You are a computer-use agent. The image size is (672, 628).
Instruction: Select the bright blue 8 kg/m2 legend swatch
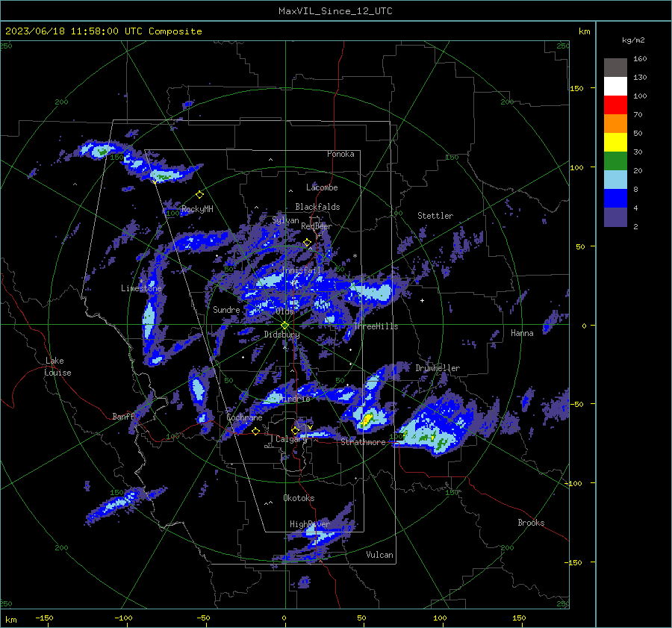click(615, 199)
